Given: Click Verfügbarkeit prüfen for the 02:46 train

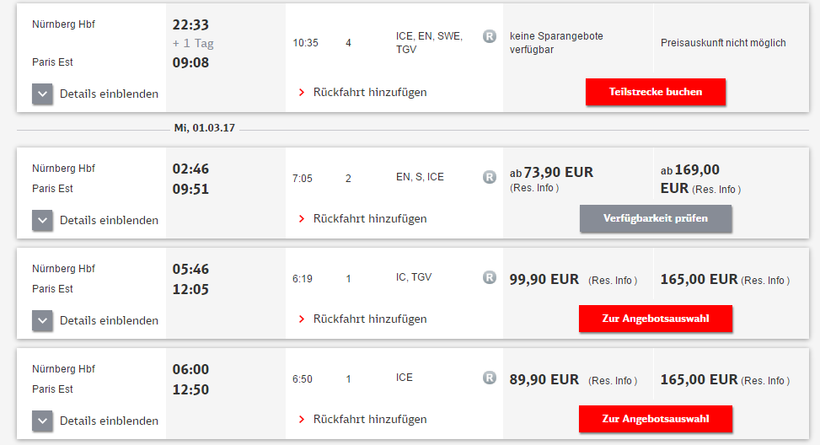Looking at the screenshot, I should coord(655,219).
